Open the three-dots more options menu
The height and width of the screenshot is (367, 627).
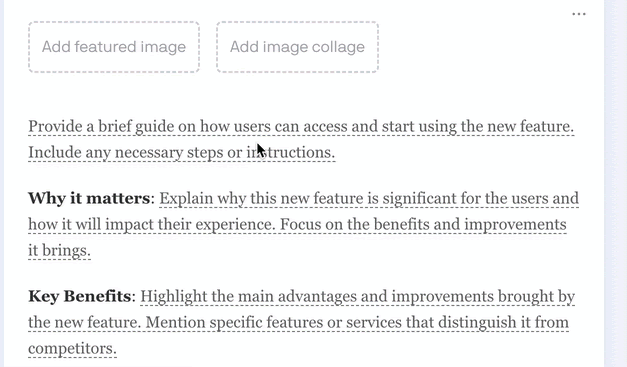pyautogui.click(x=579, y=14)
